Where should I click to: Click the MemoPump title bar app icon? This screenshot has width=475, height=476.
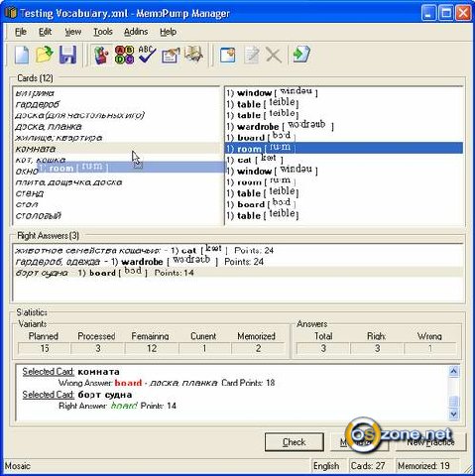click(11, 13)
